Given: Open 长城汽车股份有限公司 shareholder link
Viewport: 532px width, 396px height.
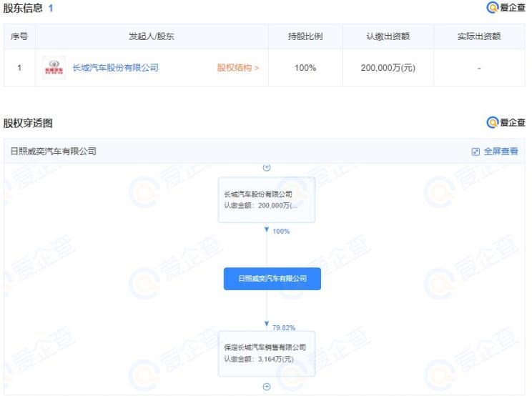Looking at the screenshot, I should point(116,68).
